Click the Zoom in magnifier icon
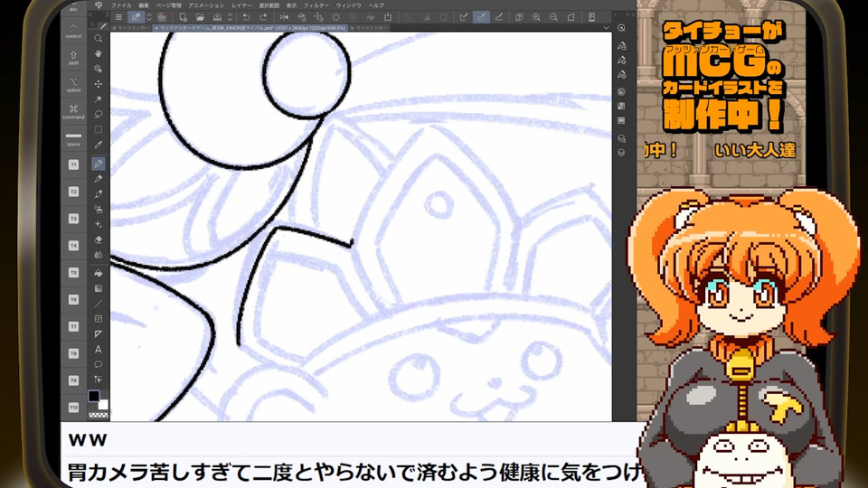 pos(536,17)
